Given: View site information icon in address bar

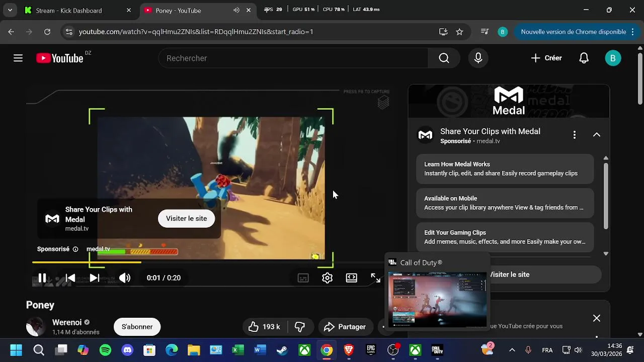Looking at the screenshot, I should (x=69, y=32).
